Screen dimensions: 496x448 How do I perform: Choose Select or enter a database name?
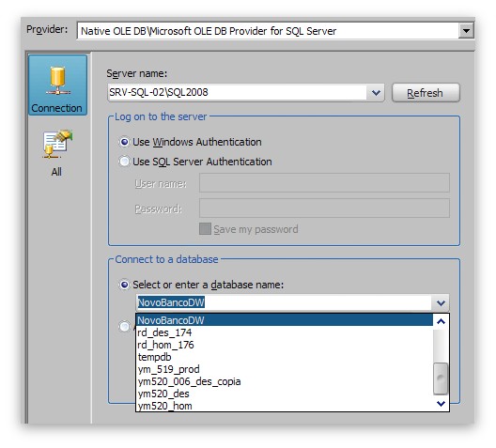[124, 285]
